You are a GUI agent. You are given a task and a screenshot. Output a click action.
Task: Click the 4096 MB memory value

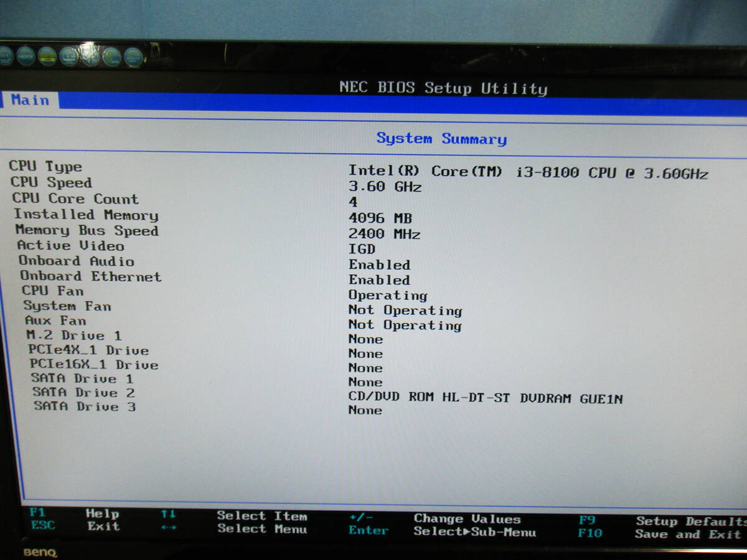tap(380, 218)
